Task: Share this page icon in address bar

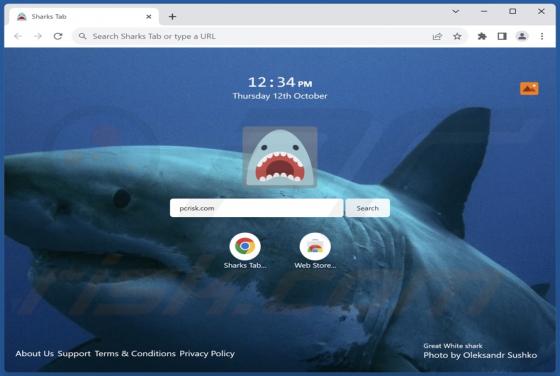Action: (438, 36)
